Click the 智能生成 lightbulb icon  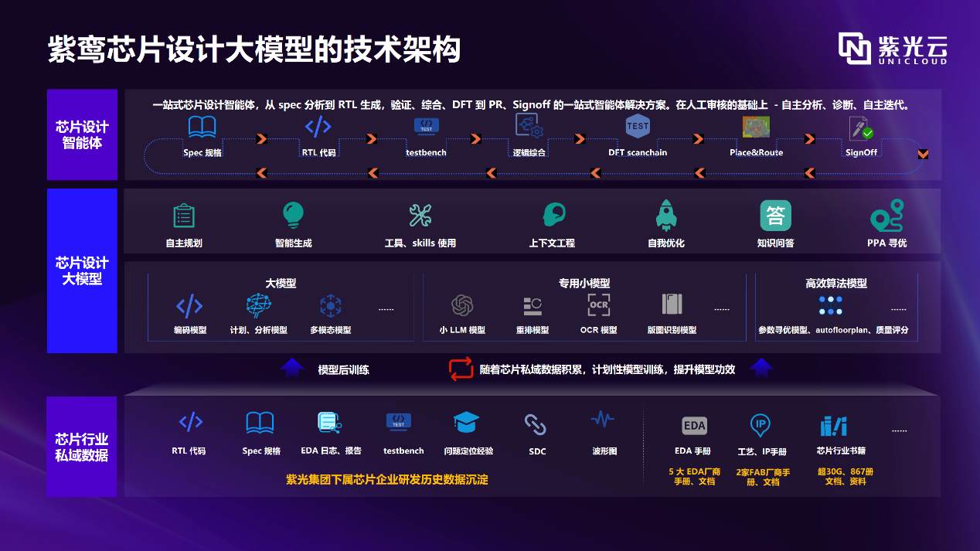click(x=293, y=215)
